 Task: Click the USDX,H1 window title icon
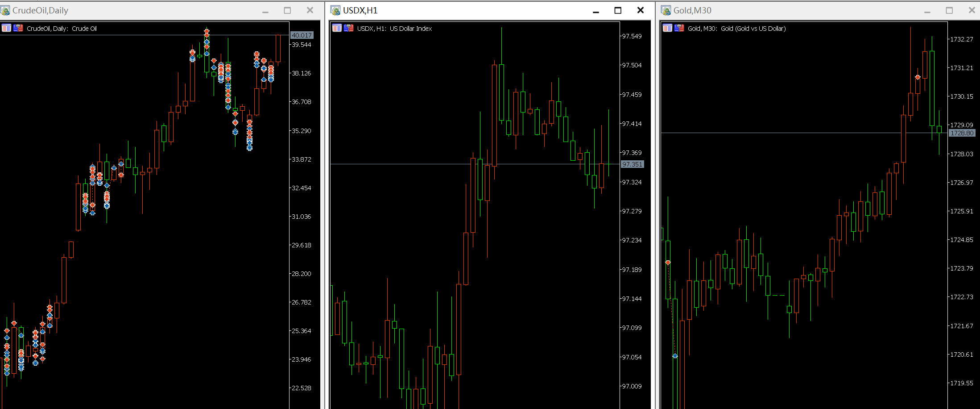point(336,10)
